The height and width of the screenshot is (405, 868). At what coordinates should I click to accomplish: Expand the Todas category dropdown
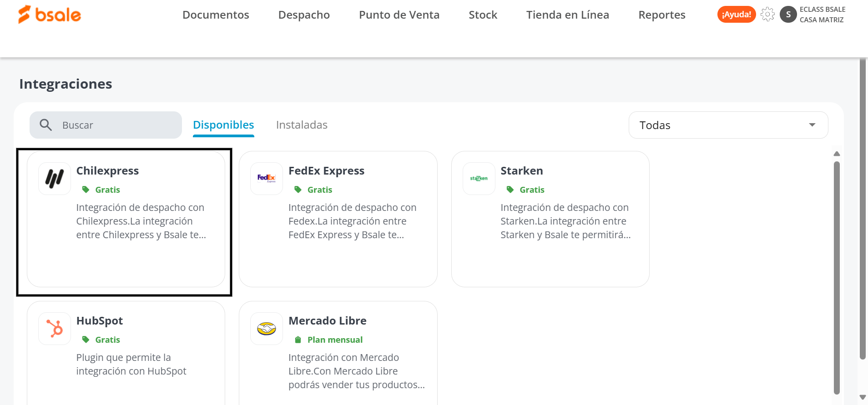click(x=728, y=125)
